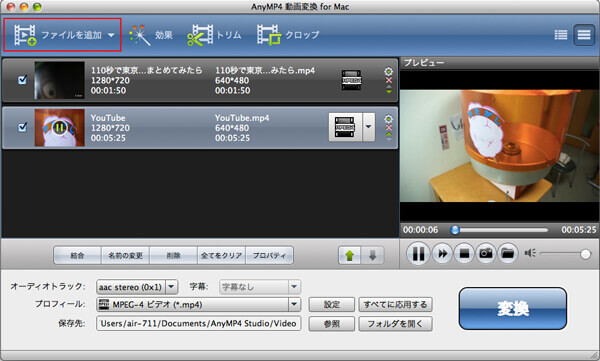Click Open Folder (フォルダを開く) button
600x361 pixels.
pos(395,324)
